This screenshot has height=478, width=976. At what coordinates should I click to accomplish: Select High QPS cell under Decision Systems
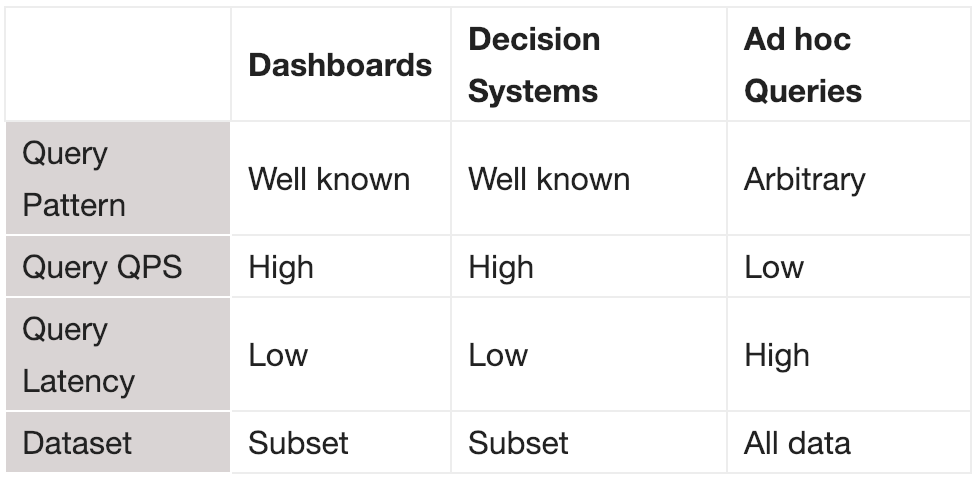click(x=501, y=268)
